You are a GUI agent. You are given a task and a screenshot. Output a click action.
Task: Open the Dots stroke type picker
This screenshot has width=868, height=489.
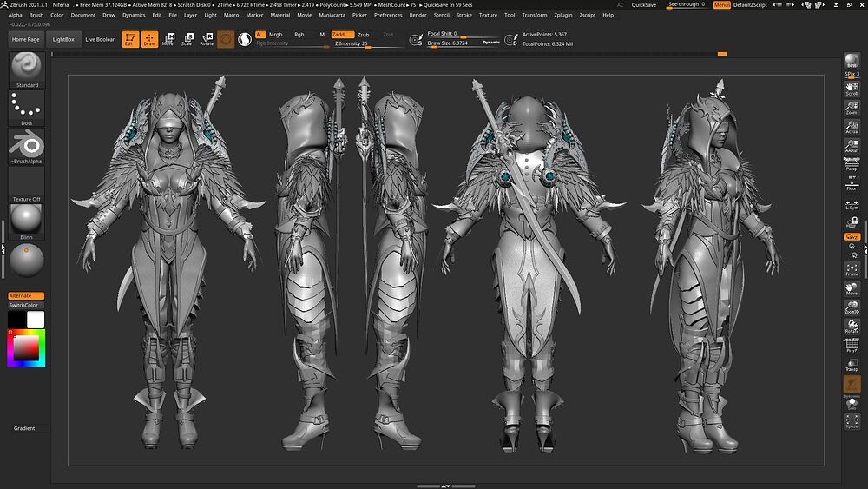(27, 108)
